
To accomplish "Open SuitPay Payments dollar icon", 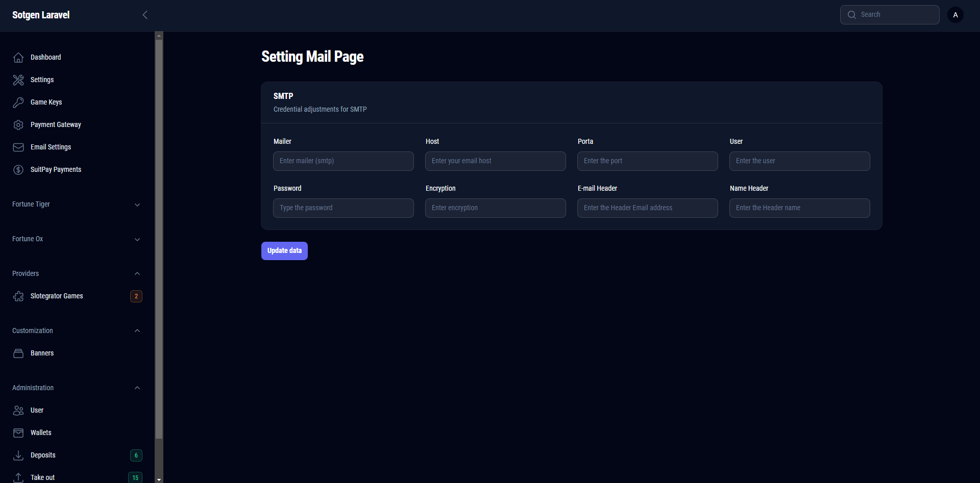I will click(18, 170).
